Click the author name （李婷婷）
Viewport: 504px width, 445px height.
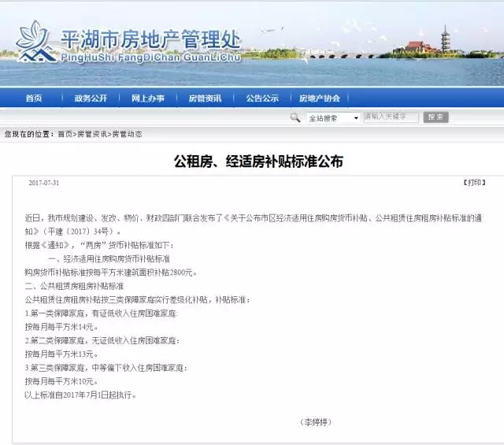[x=317, y=422]
